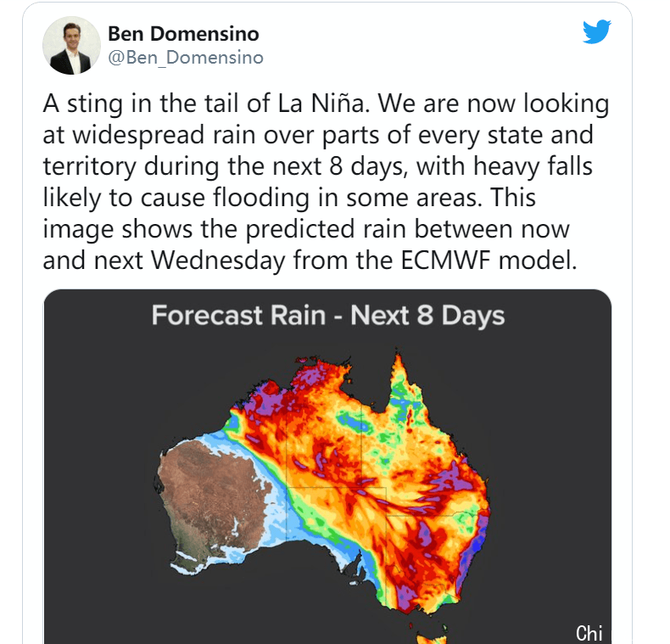This screenshot has width=670, height=644.
Task: Click the 'Chi' watermark in image corner
Action: pos(589,632)
